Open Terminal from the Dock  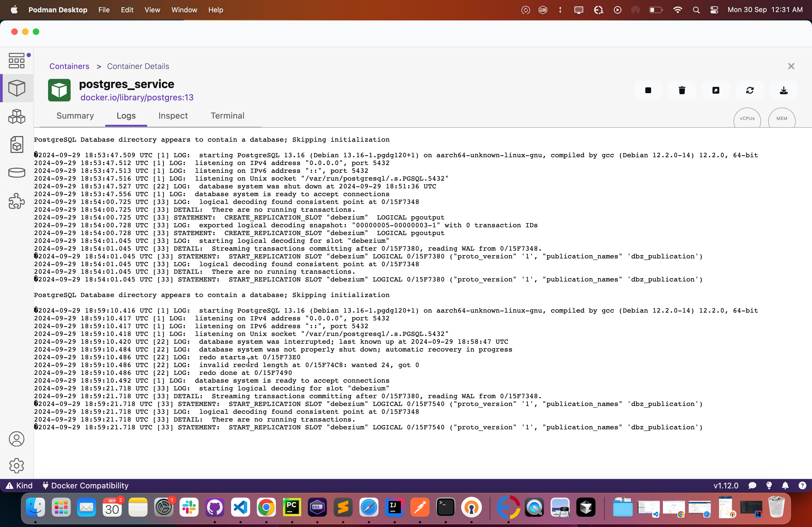click(445, 508)
